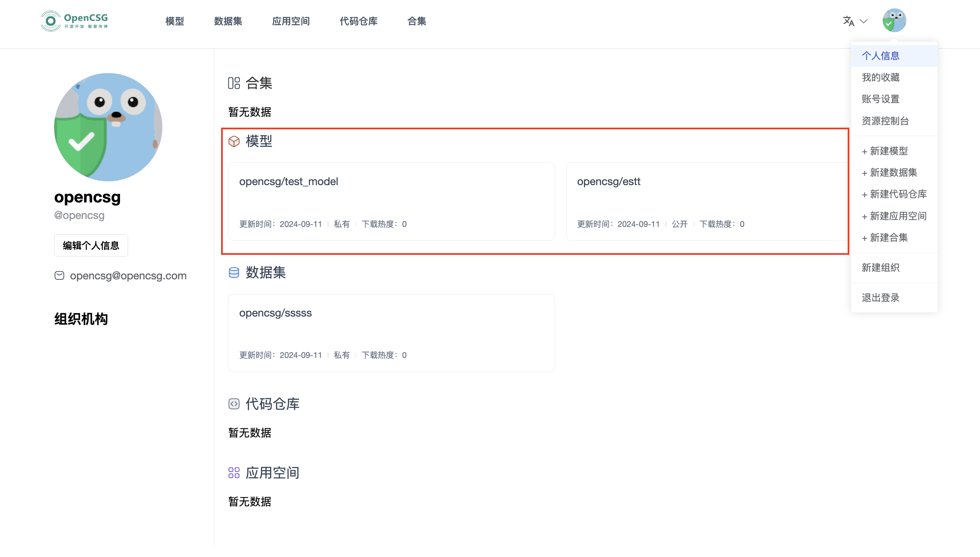Click the 模型 cube icon in the red box
Image resolution: width=980 pixels, height=557 pixels.
(234, 142)
